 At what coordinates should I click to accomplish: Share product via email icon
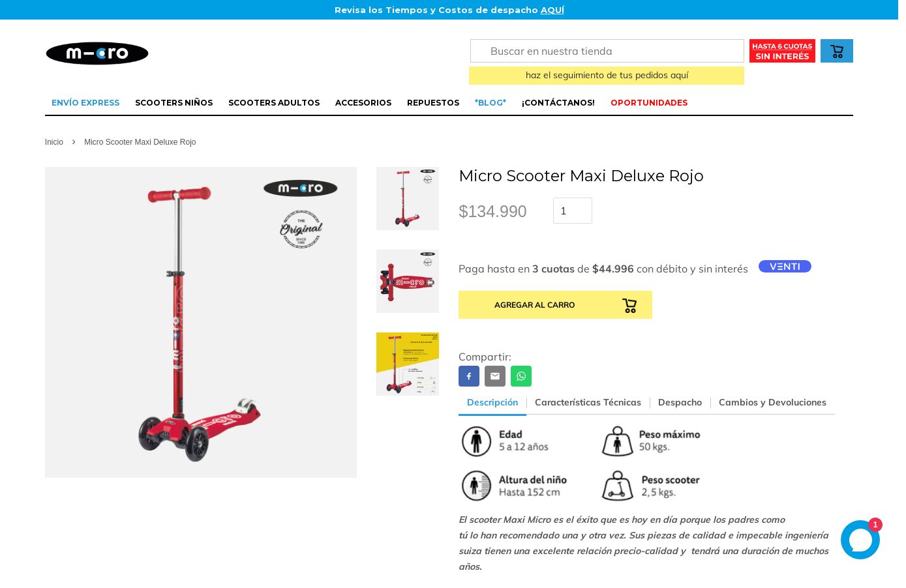pyautogui.click(x=495, y=376)
